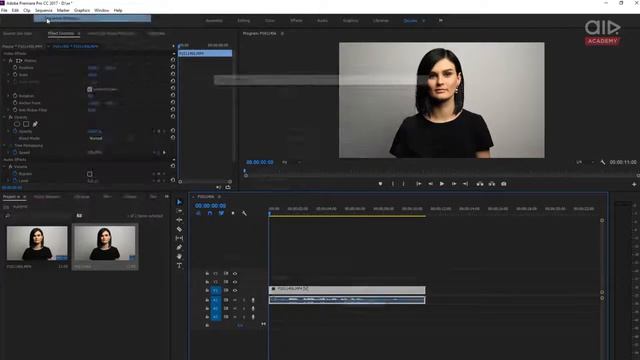Open Blend Mode dropdown showing Normal
Image resolution: width=640 pixels, height=360 pixels.
tap(111, 138)
